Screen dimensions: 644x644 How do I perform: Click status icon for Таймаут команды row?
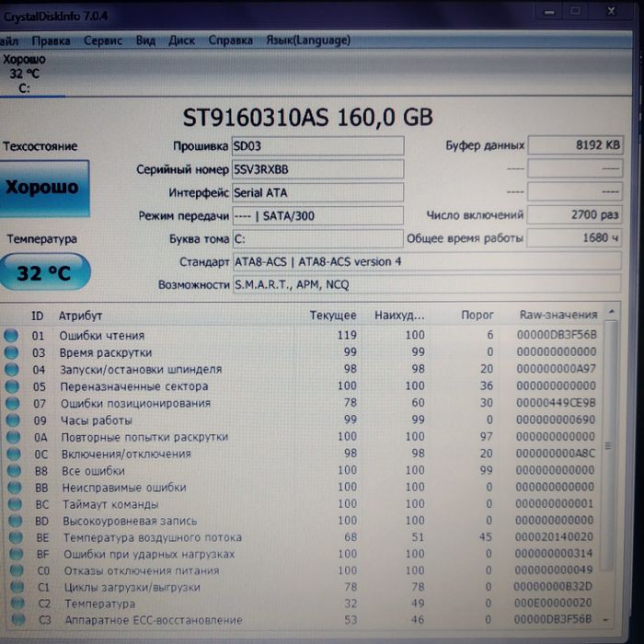click(x=16, y=504)
